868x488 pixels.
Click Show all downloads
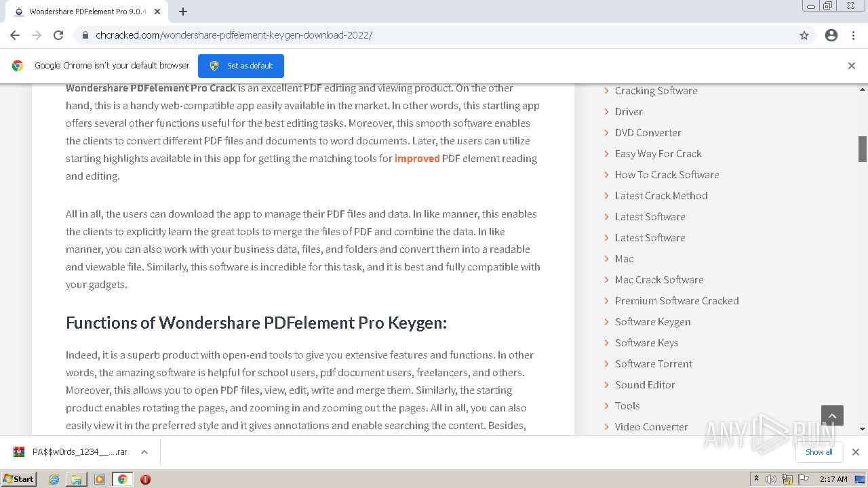tap(819, 452)
